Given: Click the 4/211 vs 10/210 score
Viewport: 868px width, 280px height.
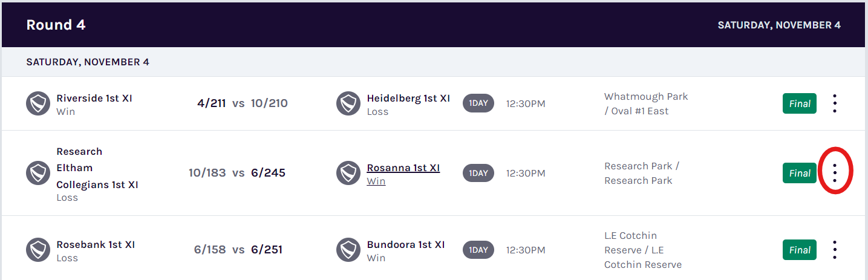Looking at the screenshot, I should [243, 103].
